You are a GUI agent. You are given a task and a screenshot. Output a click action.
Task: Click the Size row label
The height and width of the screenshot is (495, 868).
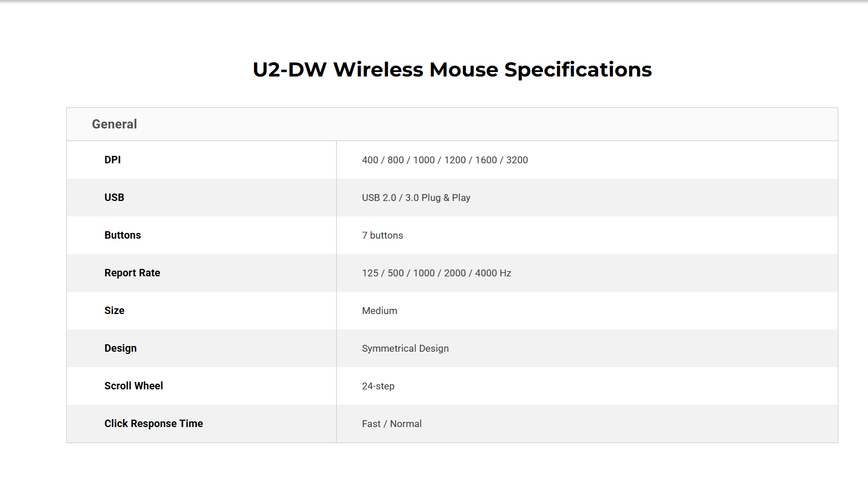(x=114, y=311)
